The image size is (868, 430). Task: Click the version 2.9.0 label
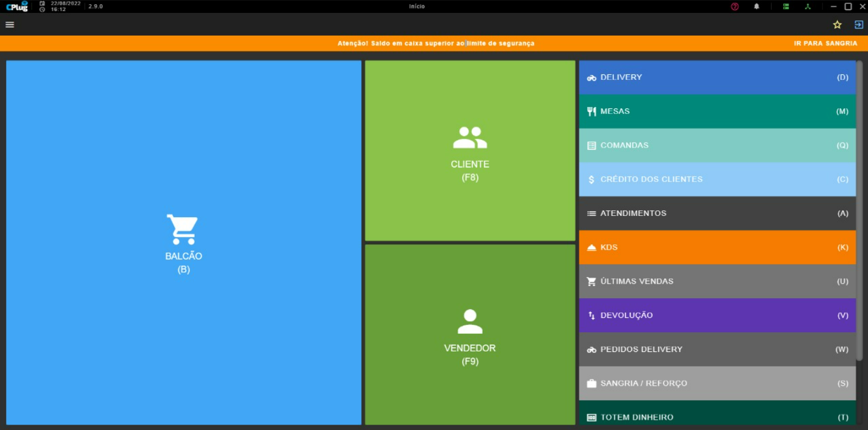point(96,6)
